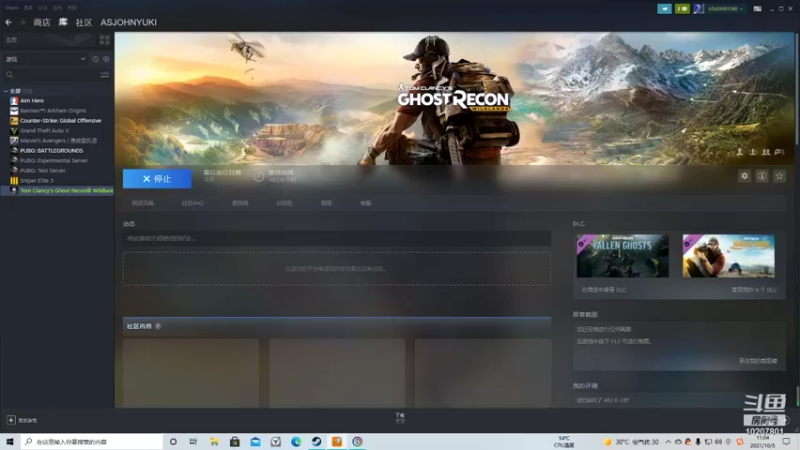Sort library by recent activity clock icon

(x=95, y=59)
